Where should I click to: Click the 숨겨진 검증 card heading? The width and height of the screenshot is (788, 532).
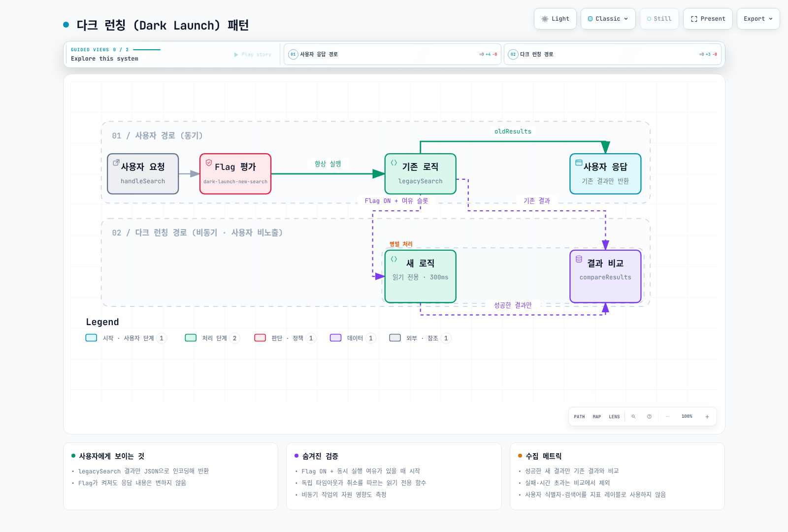click(320, 456)
